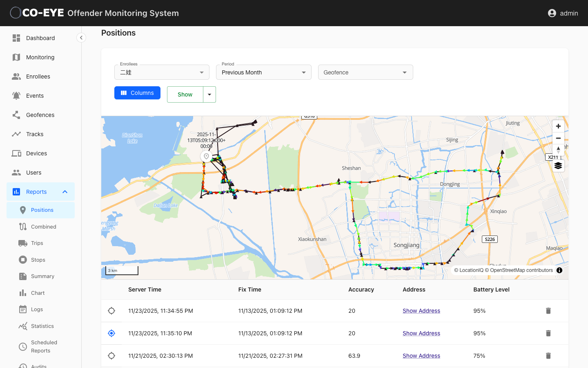The height and width of the screenshot is (368, 588).
Task: Open the Enrollees section
Action: point(40,76)
